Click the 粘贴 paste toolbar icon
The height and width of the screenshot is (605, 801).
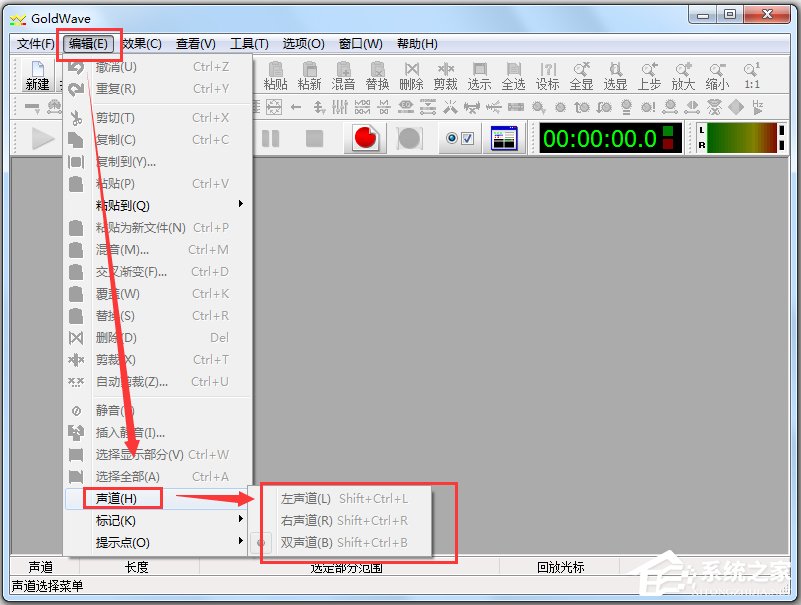275,75
